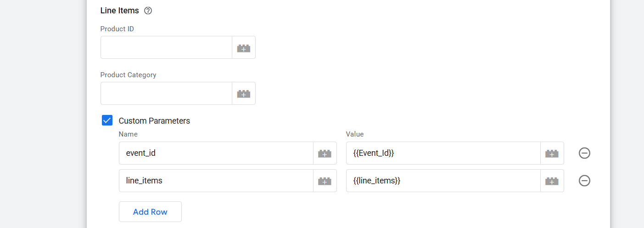Image resolution: width=644 pixels, height=228 pixels.
Task: Uncheck the Custom Parameters checkbox
Action: pyautogui.click(x=107, y=120)
